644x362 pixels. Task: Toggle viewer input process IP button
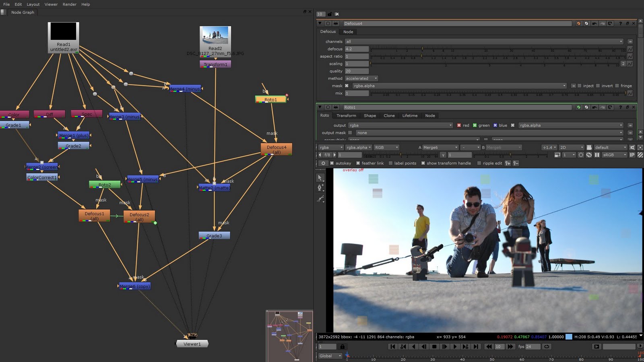click(x=632, y=155)
